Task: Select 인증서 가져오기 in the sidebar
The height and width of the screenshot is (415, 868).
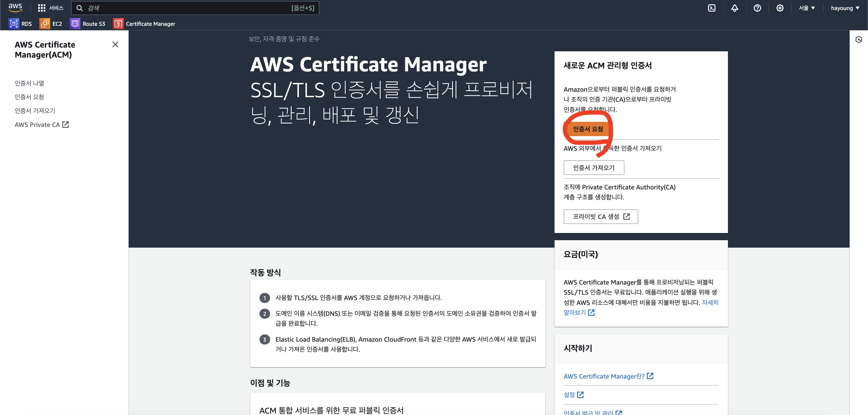Action: point(35,111)
